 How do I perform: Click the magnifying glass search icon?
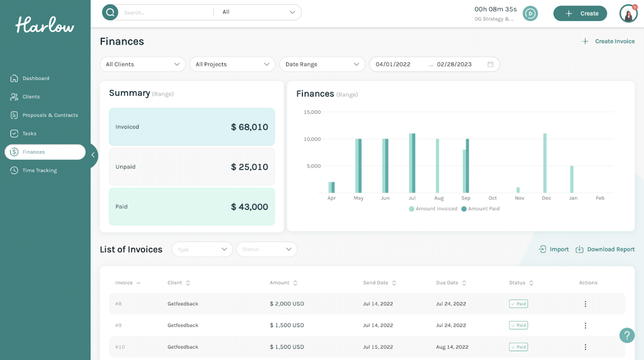[x=110, y=12]
